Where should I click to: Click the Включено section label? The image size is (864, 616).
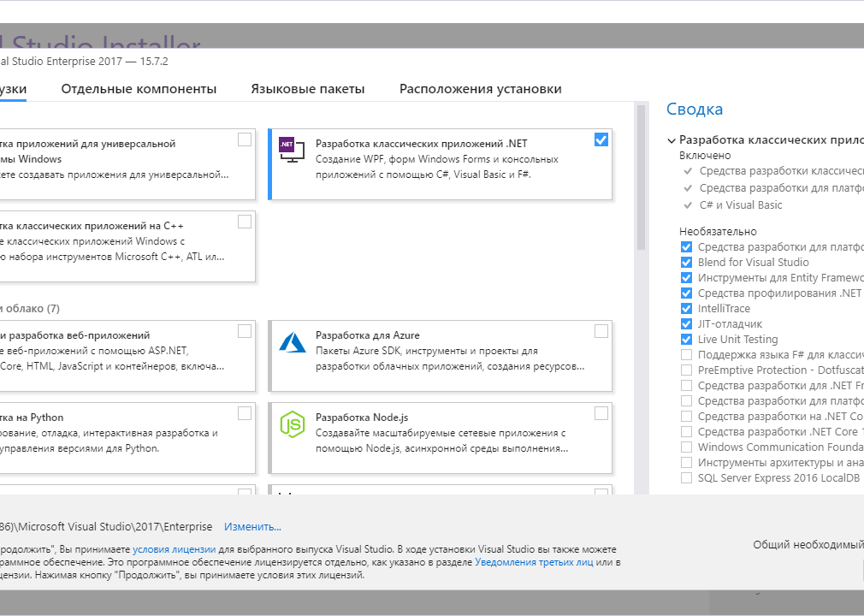point(705,156)
